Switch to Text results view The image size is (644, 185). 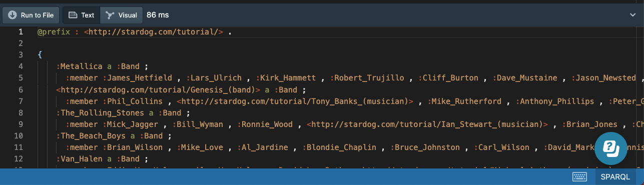[x=81, y=15]
